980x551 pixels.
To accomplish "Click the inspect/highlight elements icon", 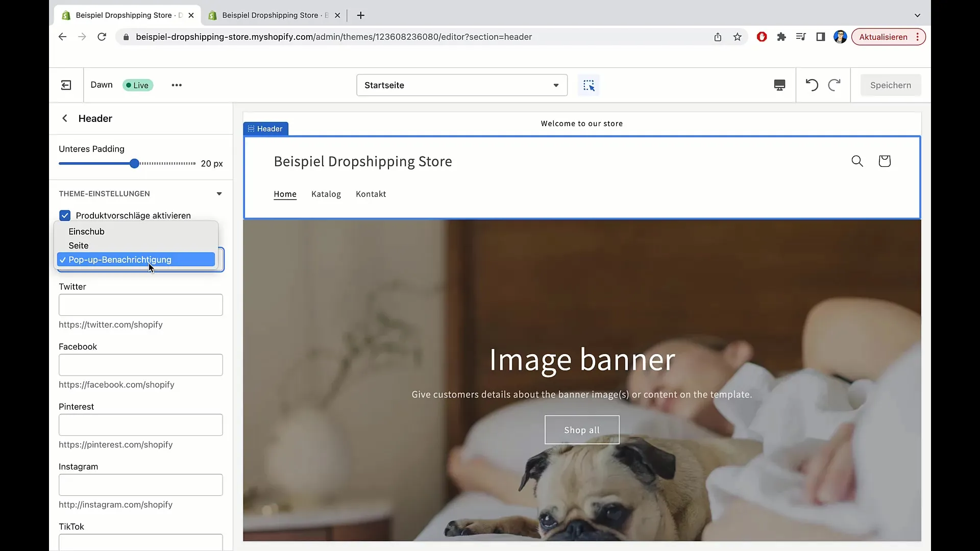I will pyautogui.click(x=589, y=85).
